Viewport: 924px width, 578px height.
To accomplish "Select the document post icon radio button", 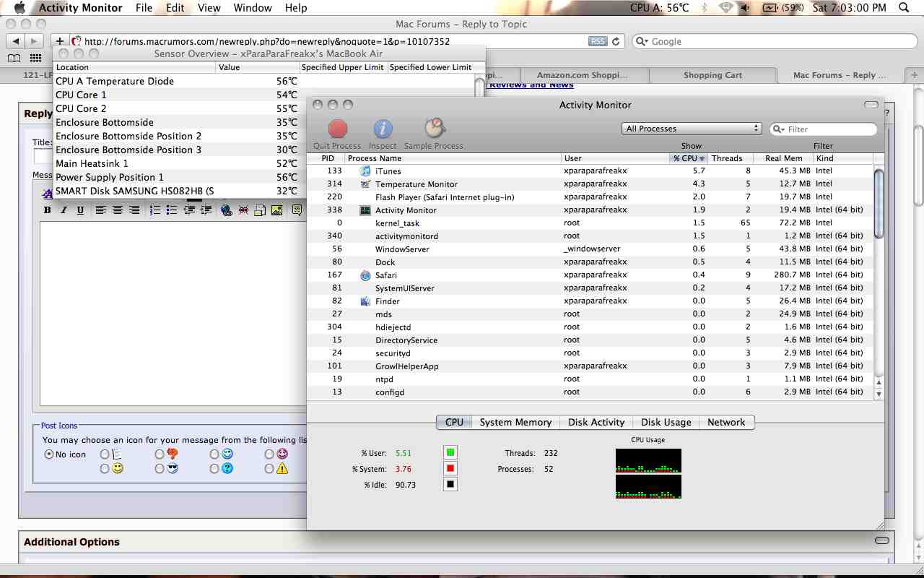I will coord(105,454).
